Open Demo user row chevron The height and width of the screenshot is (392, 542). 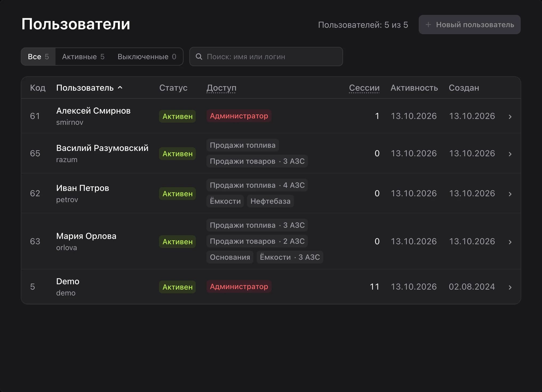pyautogui.click(x=510, y=287)
